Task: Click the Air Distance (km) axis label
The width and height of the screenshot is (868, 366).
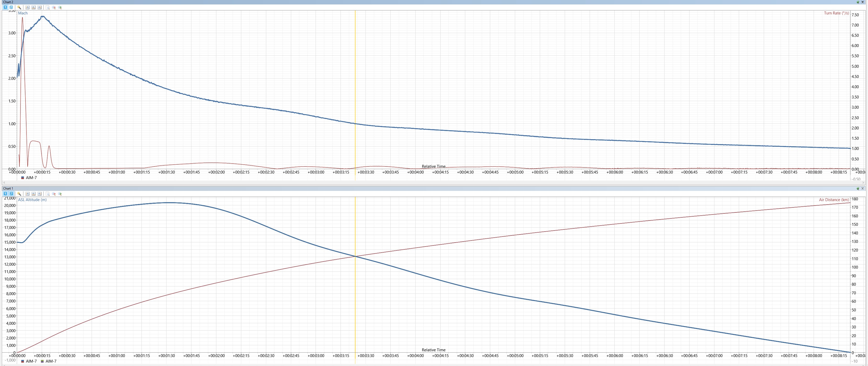Action: click(834, 200)
